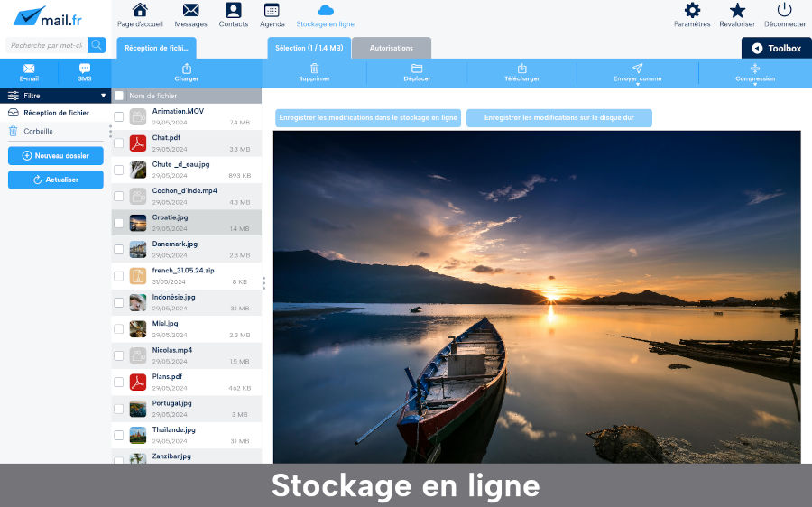Click the Charger upload icon

click(x=187, y=69)
